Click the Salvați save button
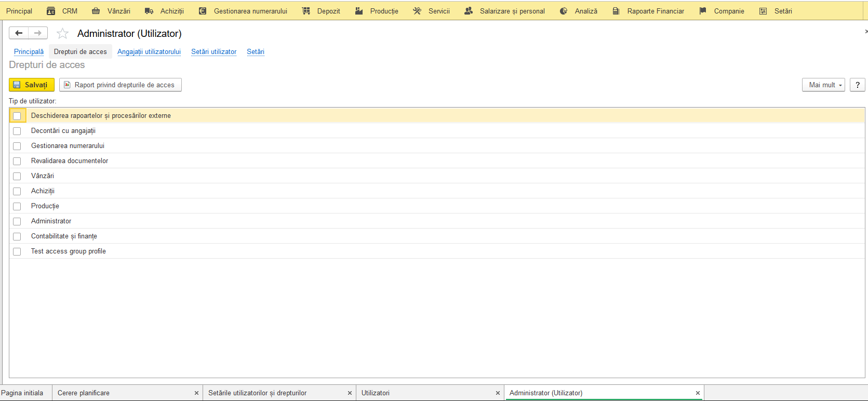This screenshot has width=868, height=401. 32,85
